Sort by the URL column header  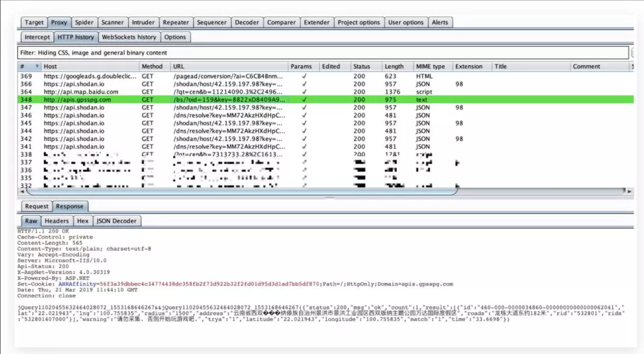click(229, 66)
